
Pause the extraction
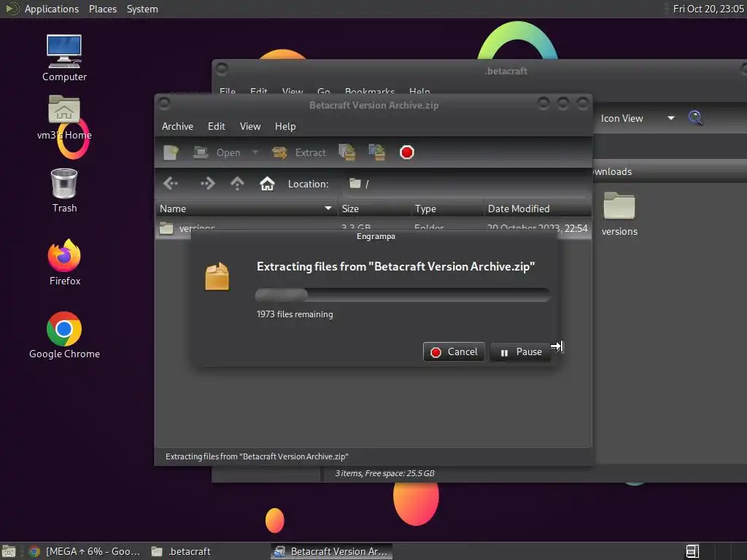tap(521, 352)
